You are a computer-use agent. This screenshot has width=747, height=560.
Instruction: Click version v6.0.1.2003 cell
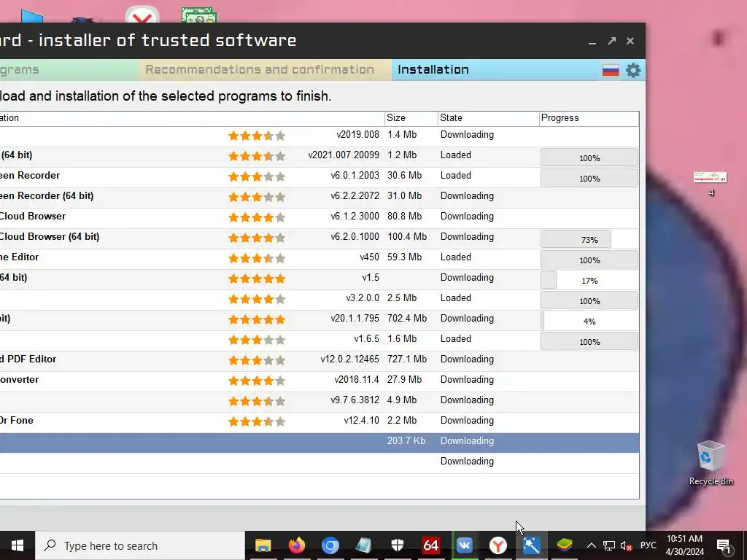pyautogui.click(x=355, y=175)
